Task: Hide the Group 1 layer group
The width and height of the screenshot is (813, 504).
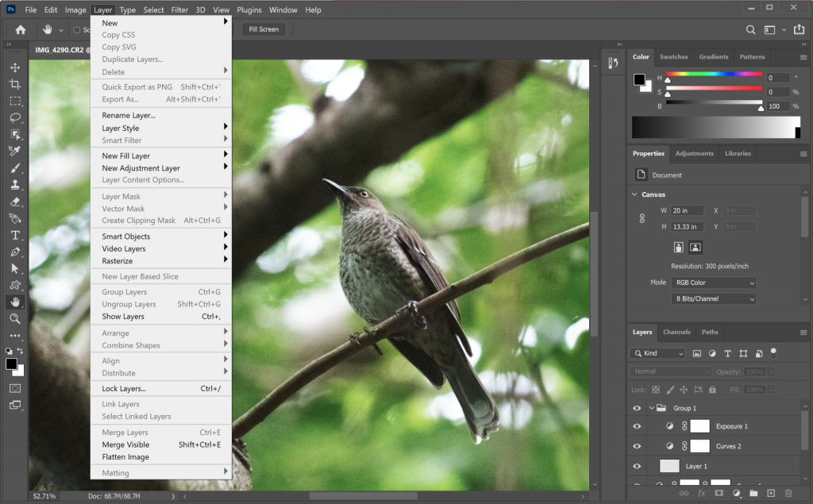Action: click(636, 407)
